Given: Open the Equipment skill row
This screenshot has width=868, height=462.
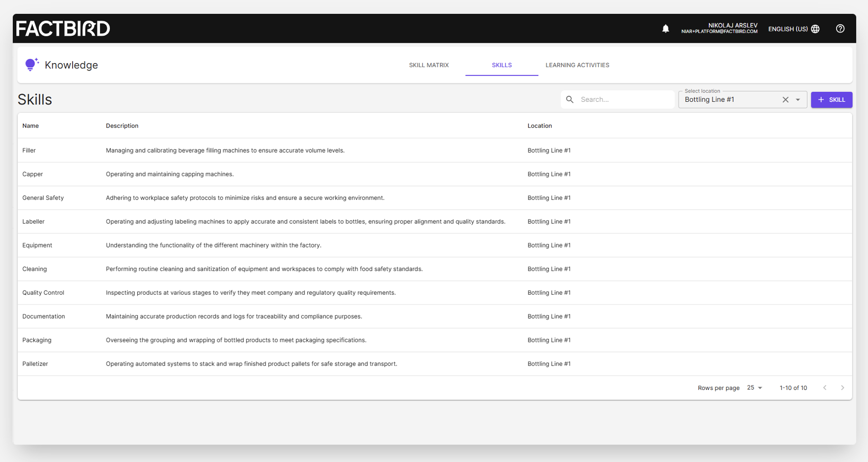Looking at the screenshot, I should tap(435, 245).
